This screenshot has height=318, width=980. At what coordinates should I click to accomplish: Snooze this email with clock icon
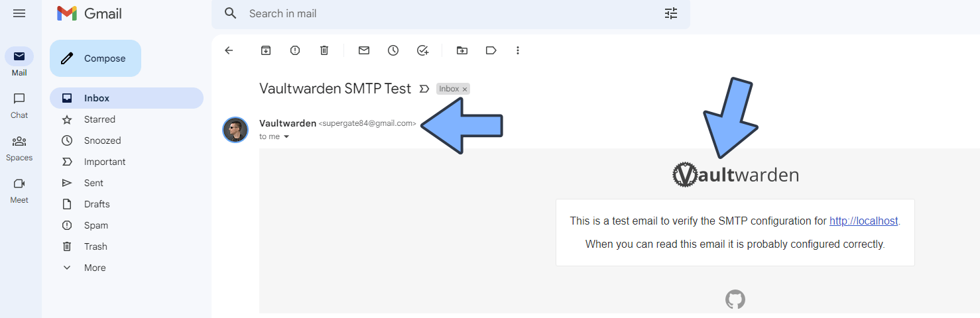(393, 50)
